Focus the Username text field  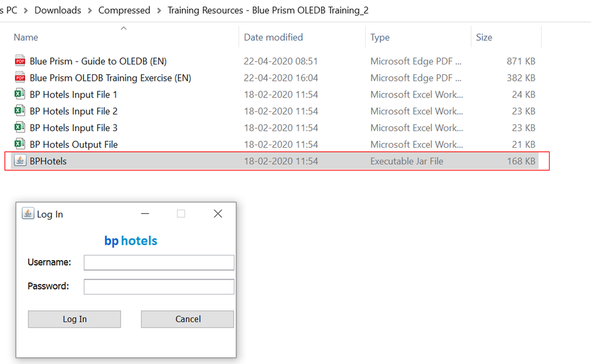coord(159,262)
